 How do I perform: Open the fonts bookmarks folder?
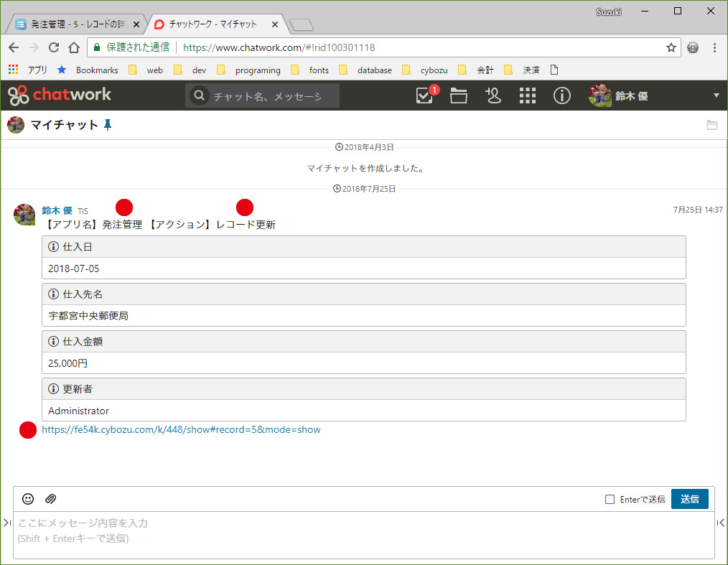tap(309, 70)
